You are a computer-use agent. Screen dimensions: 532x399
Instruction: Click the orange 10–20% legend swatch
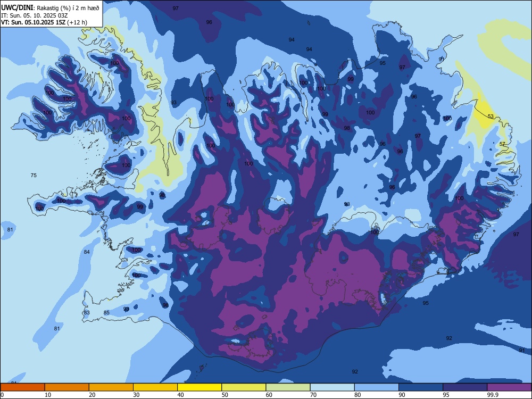67,387
